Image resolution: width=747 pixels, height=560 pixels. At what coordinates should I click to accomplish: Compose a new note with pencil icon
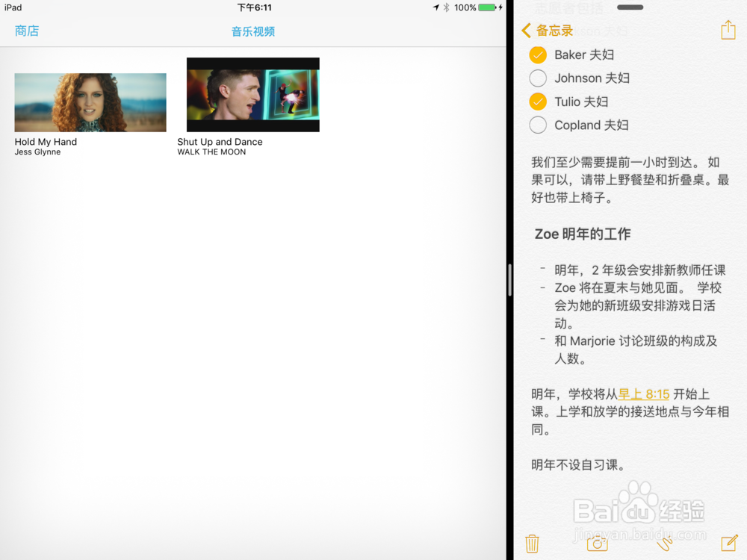point(729,543)
